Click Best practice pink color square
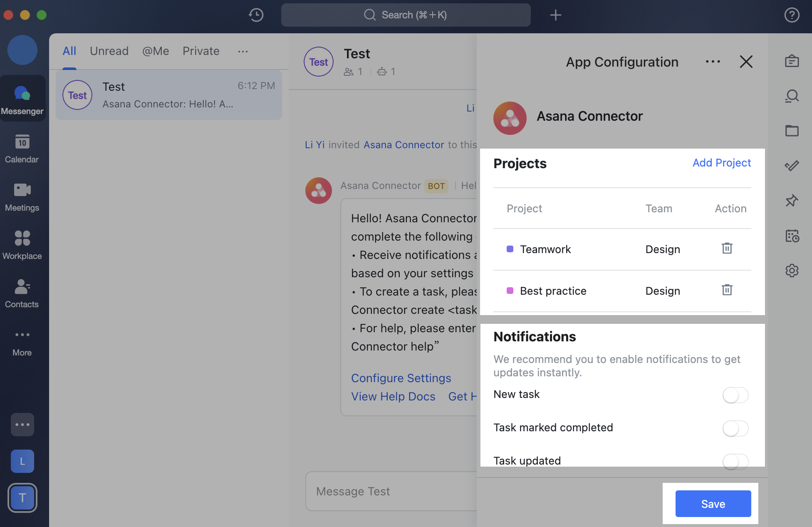 510,291
